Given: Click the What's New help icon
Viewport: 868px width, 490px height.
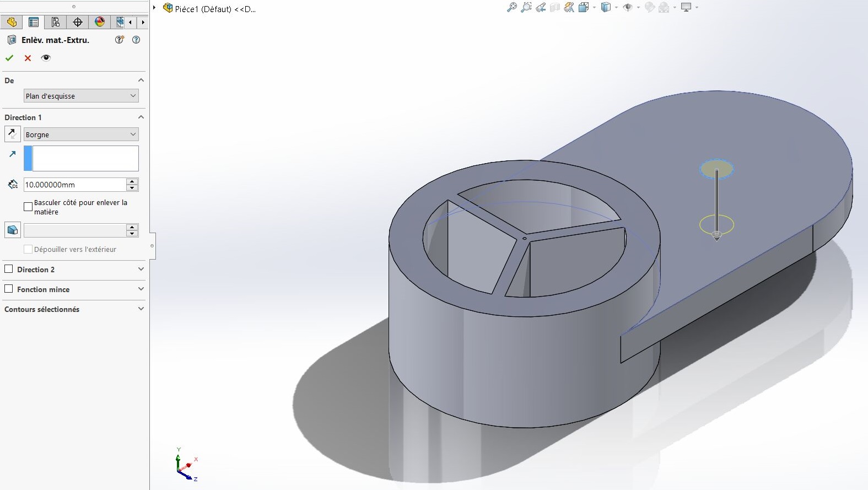Looking at the screenshot, I should tap(120, 40).
